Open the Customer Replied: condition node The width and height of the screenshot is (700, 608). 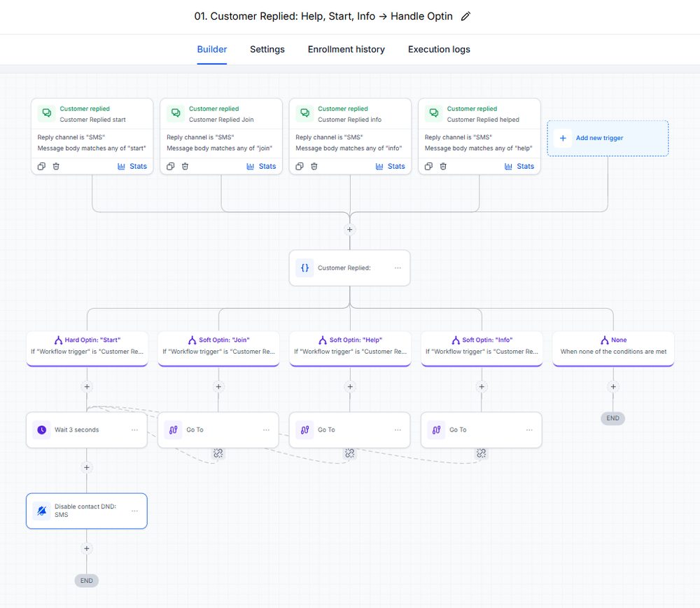click(x=349, y=268)
